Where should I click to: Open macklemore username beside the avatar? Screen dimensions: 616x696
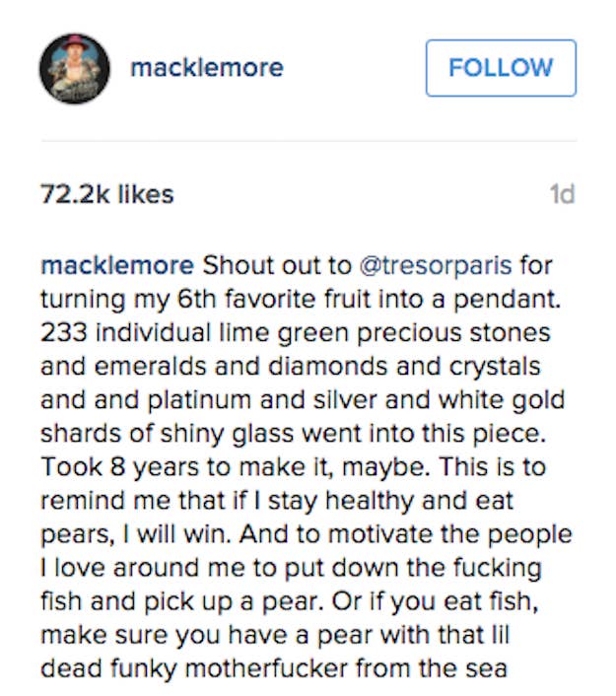pos(207,68)
